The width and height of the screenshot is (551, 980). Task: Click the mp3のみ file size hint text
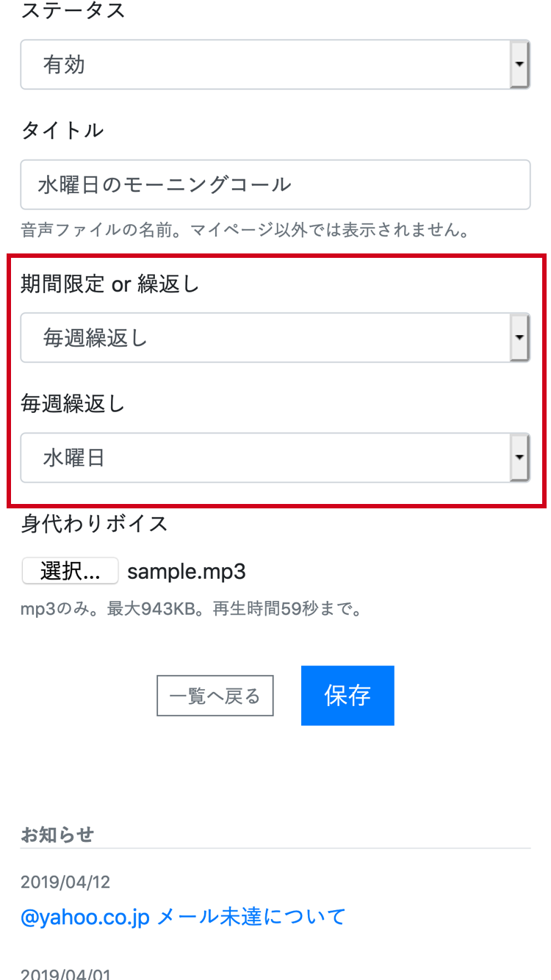point(191,610)
